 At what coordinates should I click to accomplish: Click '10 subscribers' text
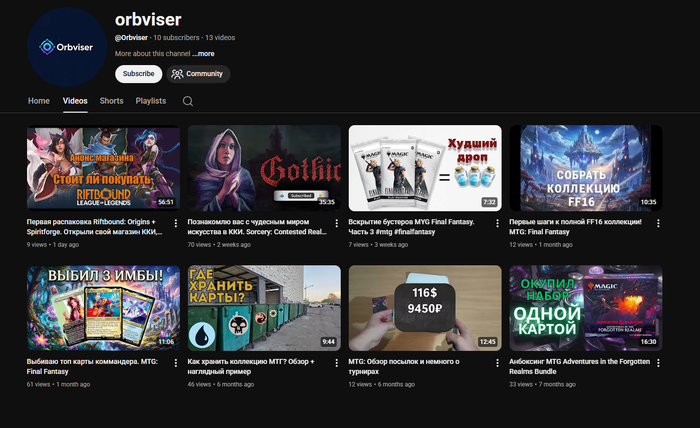[176, 37]
